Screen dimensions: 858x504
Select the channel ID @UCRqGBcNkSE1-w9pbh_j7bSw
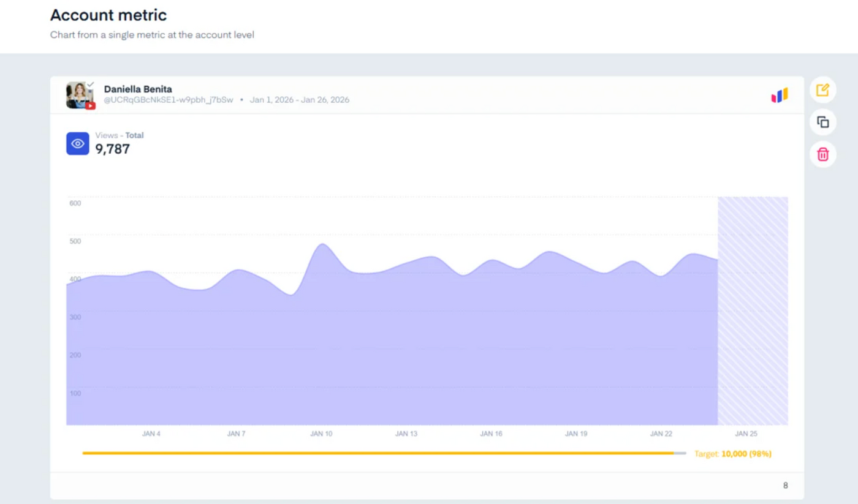pos(169,100)
